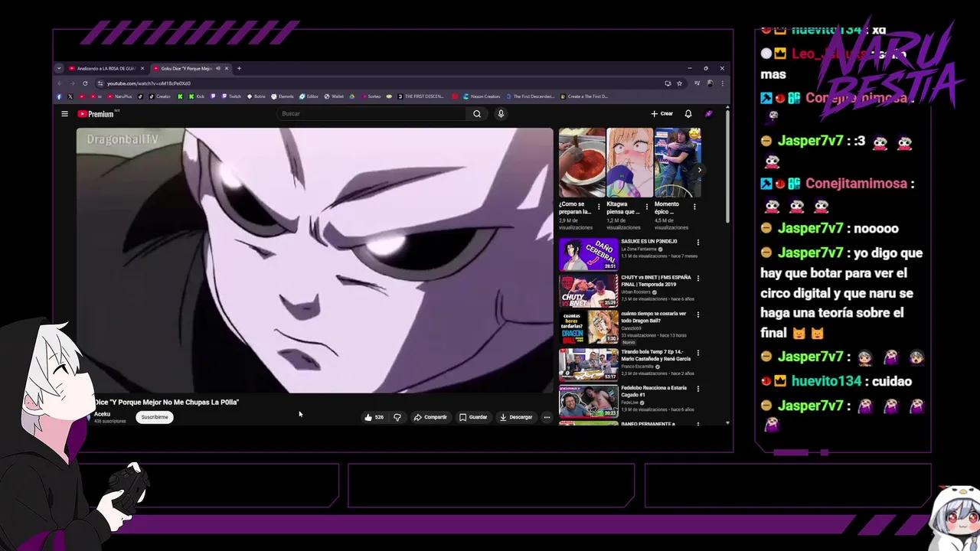Show next Shorts with arrow button

click(699, 170)
